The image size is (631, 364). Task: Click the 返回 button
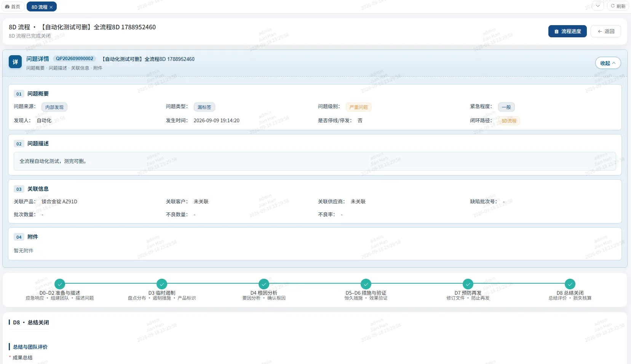[606, 31]
